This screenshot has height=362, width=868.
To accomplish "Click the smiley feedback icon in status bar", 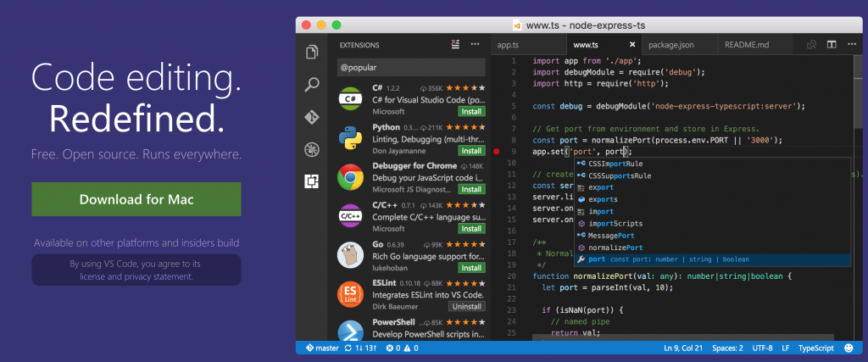I will (849, 348).
